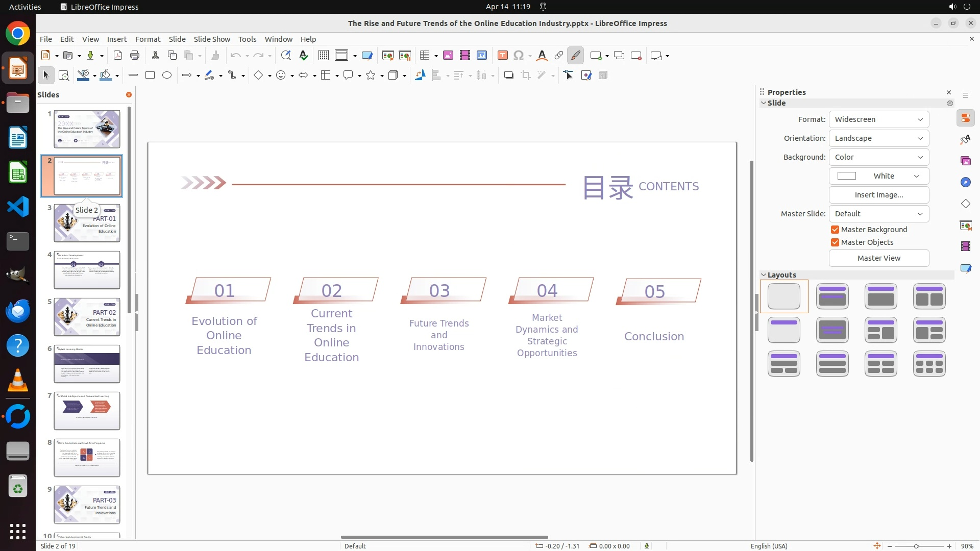Screen dimensions: 980x551
Task: Collapse the Layouts section expander
Action: point(764,275)
